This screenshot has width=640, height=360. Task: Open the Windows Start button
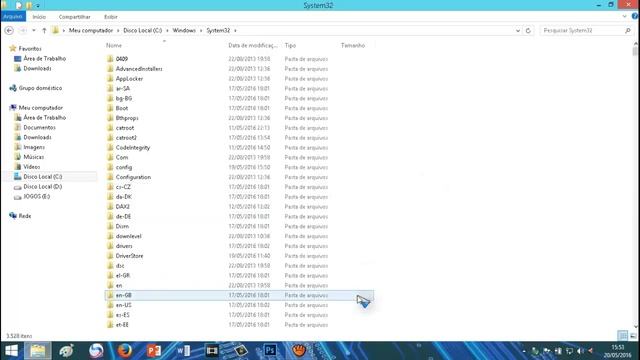pos(11,351)
